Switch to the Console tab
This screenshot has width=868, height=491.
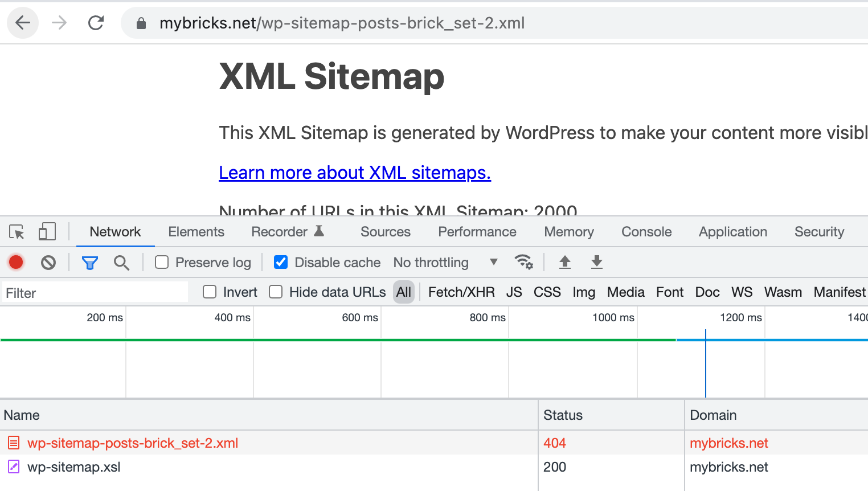[646, 232]
